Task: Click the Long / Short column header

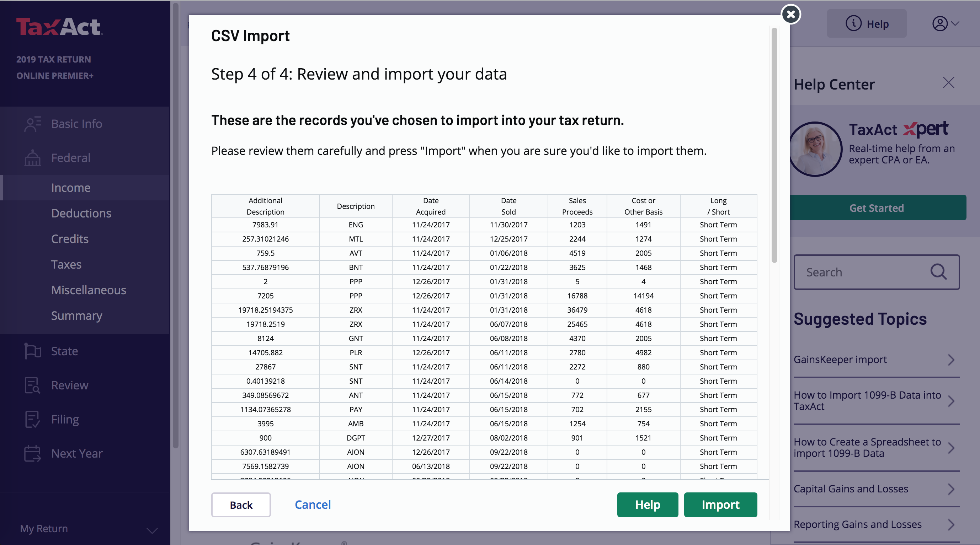Action: (718, 206)
